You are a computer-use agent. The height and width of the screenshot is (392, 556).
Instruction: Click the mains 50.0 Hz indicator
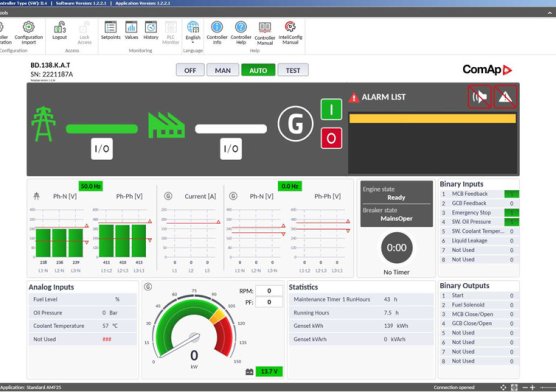pos(91,186)
